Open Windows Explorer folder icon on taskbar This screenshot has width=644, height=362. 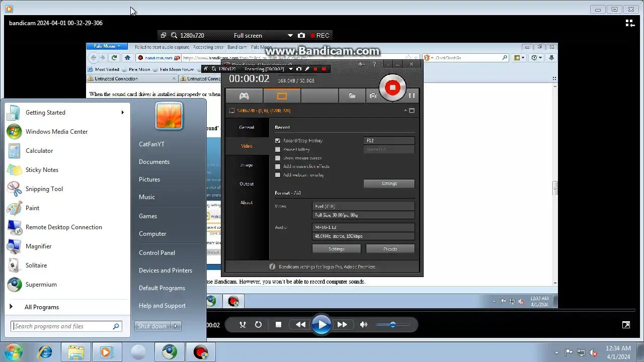76,352
